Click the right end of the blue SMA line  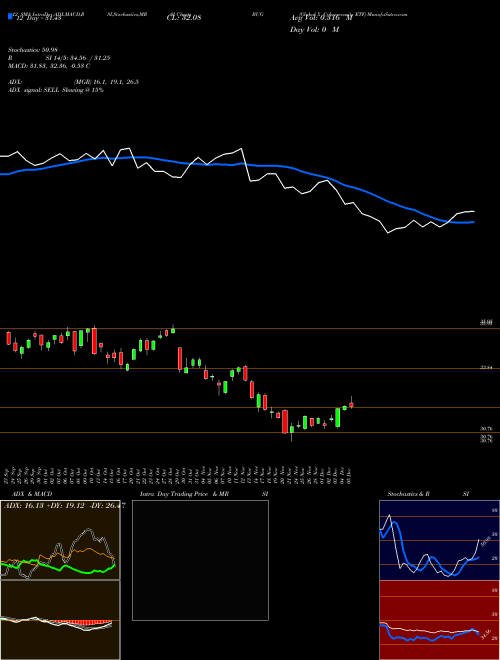pyautogui.click(x=473, y=222)
